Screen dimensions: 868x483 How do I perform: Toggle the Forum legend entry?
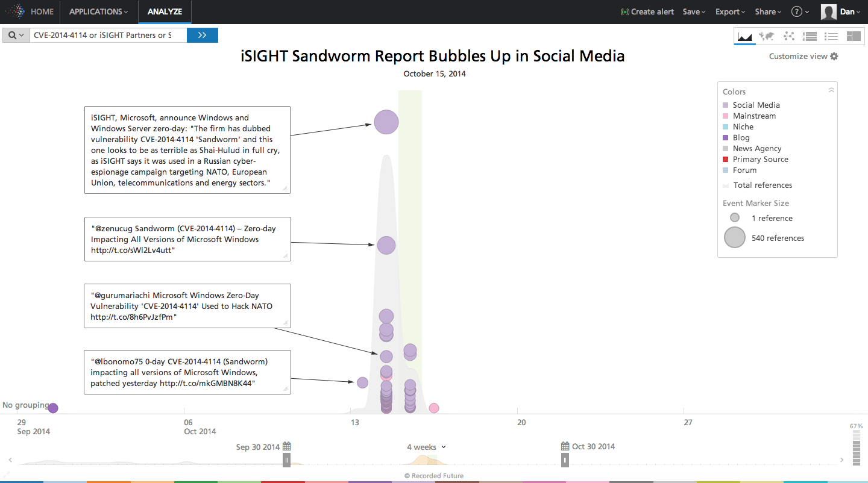(740, 170)
